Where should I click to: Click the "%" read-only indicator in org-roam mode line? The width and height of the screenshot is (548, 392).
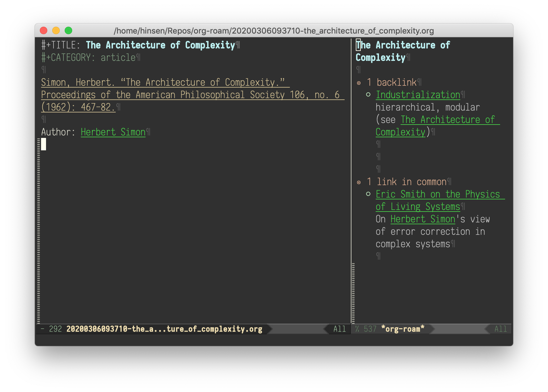(357, 329)
